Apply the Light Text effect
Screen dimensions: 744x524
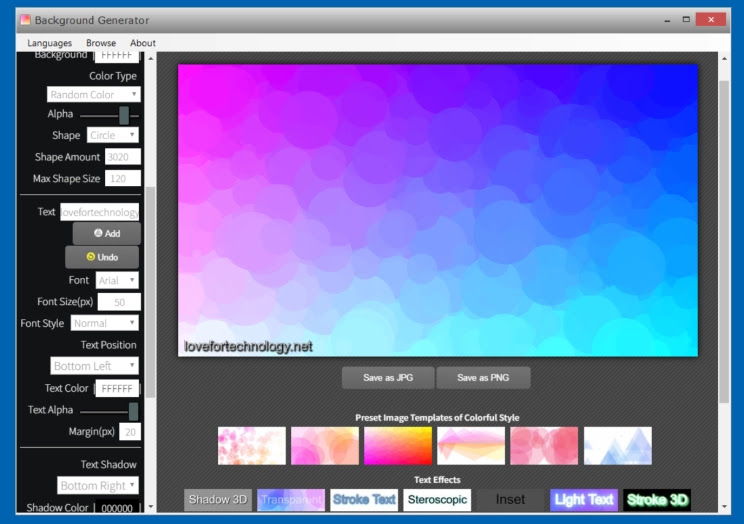coord(584,500)
